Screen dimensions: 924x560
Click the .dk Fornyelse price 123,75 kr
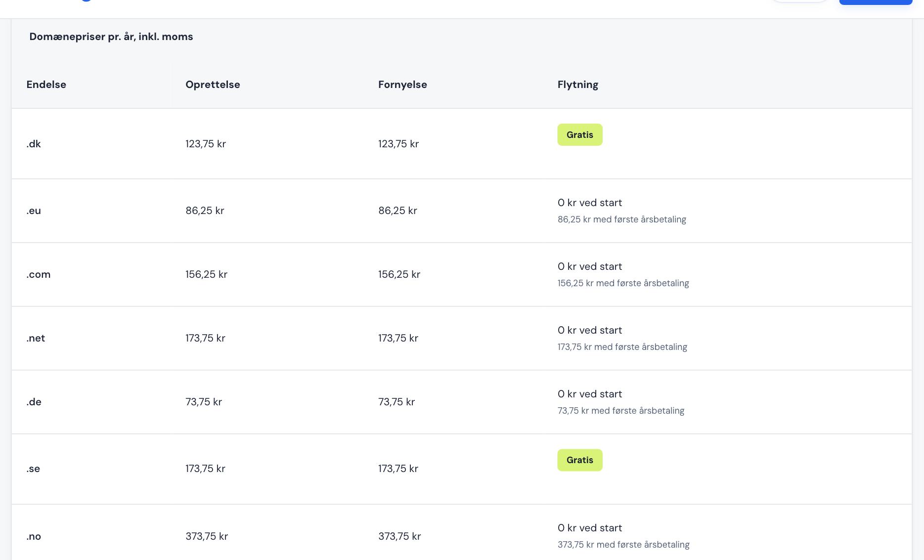click(398, 144)
